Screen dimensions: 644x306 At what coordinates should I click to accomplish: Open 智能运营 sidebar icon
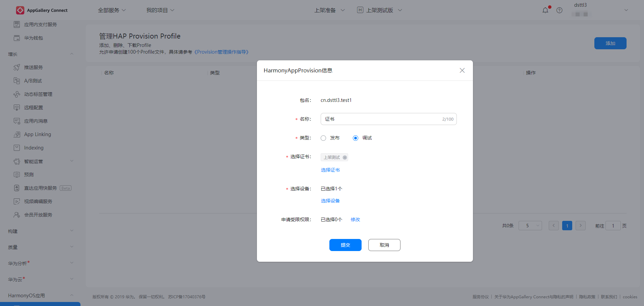tap(17, 161)
